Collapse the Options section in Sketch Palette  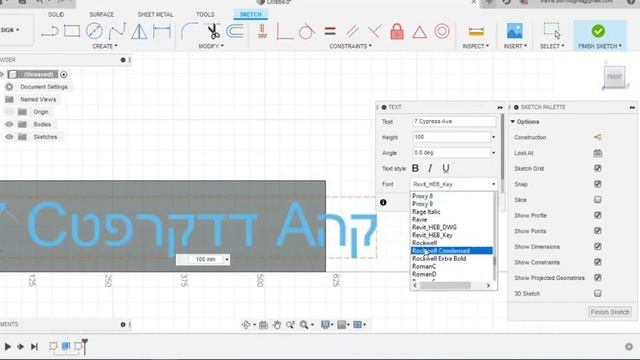click(x=513, y=122)
